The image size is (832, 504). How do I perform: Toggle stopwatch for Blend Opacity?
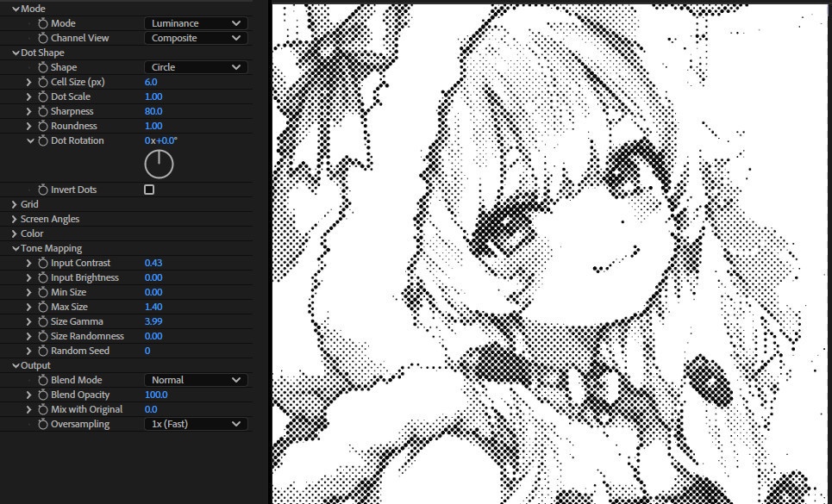tap(43, 395)
